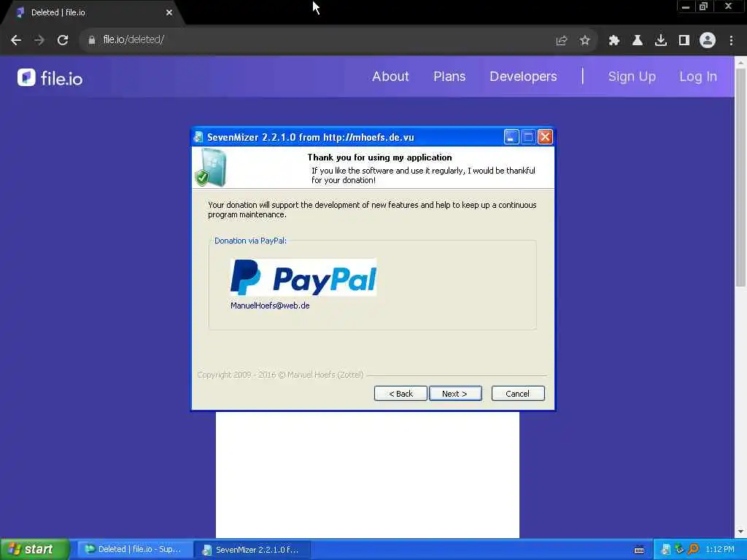The height and width of the screenshot is (560, 747).
Task: Bookmark this page with the star
Action: (585, 41)
